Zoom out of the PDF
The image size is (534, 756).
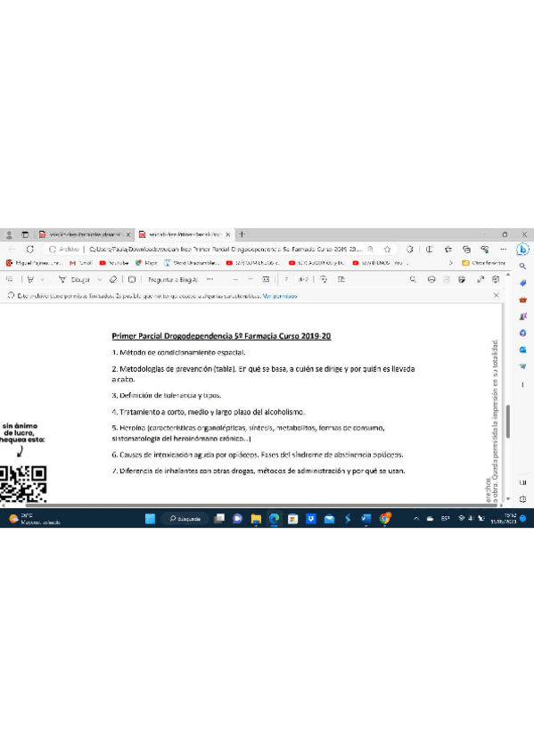(235, 279)
